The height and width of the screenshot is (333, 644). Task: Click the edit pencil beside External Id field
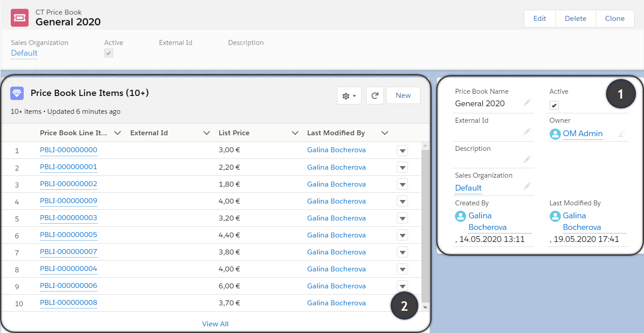pos(527,131)
